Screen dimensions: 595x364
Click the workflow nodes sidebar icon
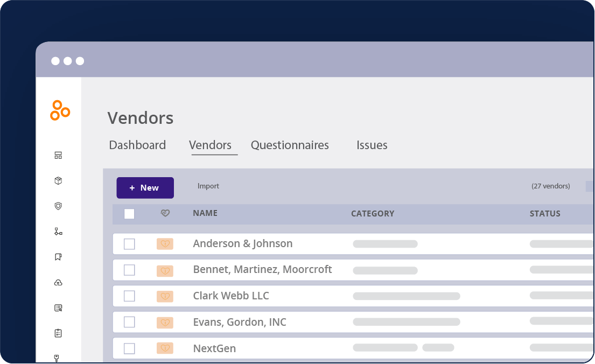tap(58, 232)
